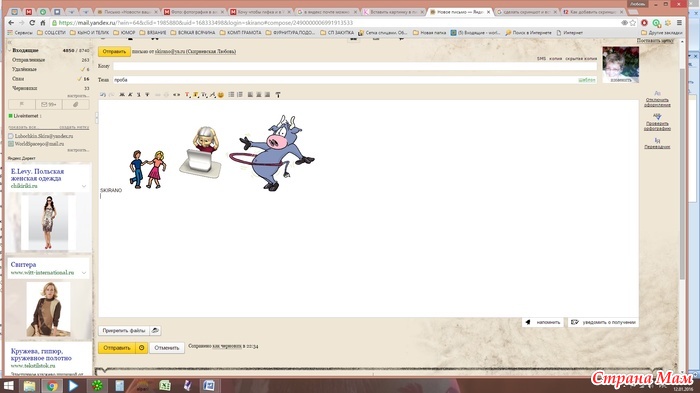Open the browser home page

43,22
